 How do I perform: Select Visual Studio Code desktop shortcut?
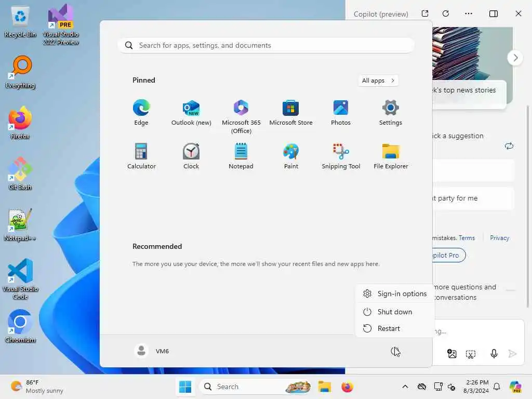[20, 279]
